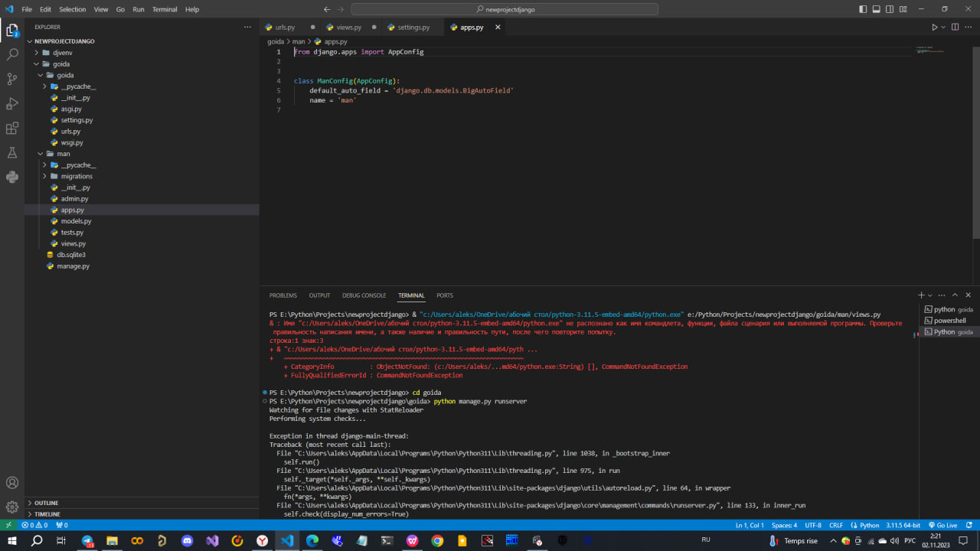Go forward using title bar arrow

click(341, 9)
